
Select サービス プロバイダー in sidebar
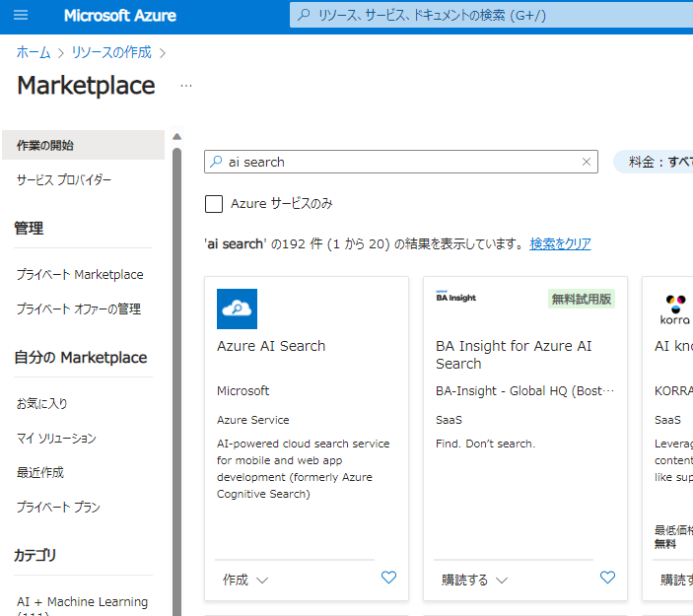click(x=64, y=179)
